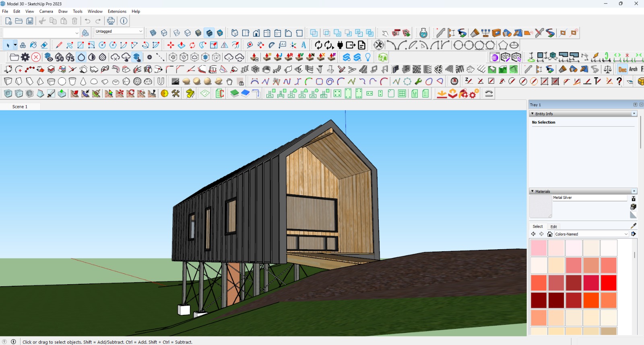Switch to the Edit tab in Materials
Viewport: 644px width, 345px height.
tap(554, 227)
